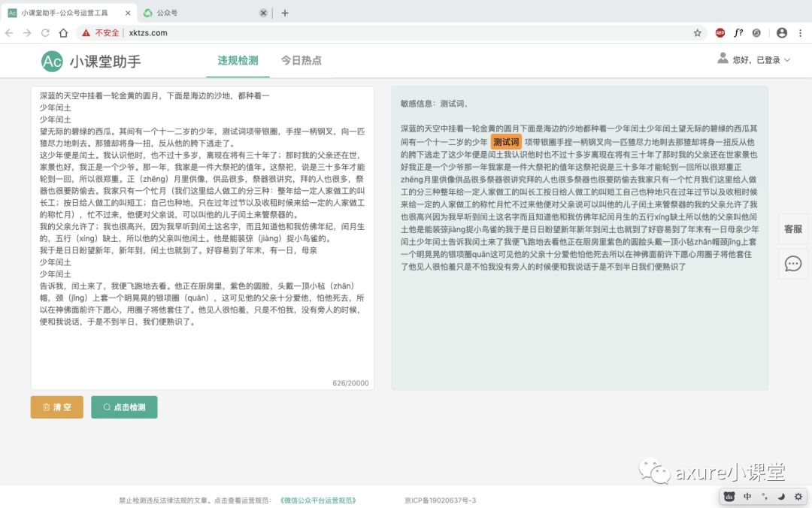Click the chat bubble feedback icon

(x=793, y=264)
